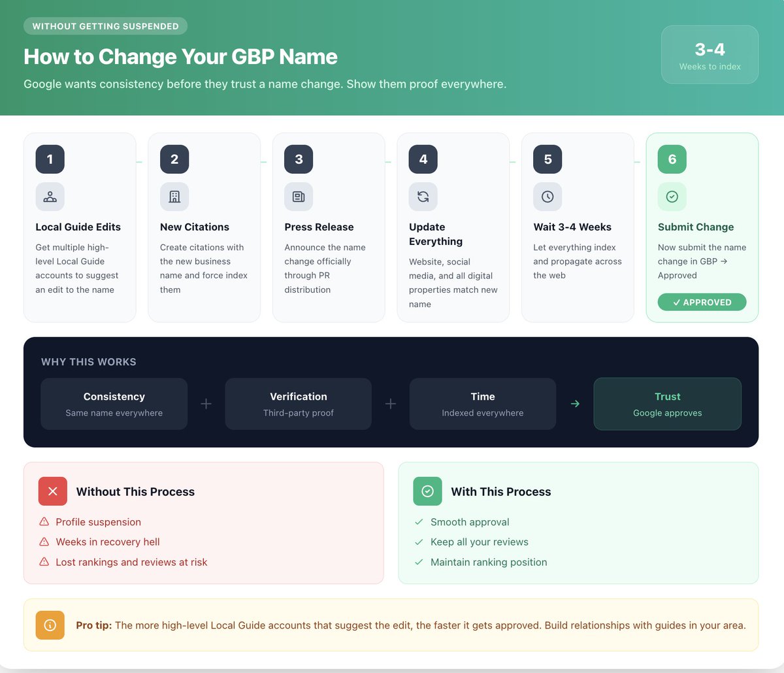Click the checkmark next to Keep all your reviews

pos(419,542)
